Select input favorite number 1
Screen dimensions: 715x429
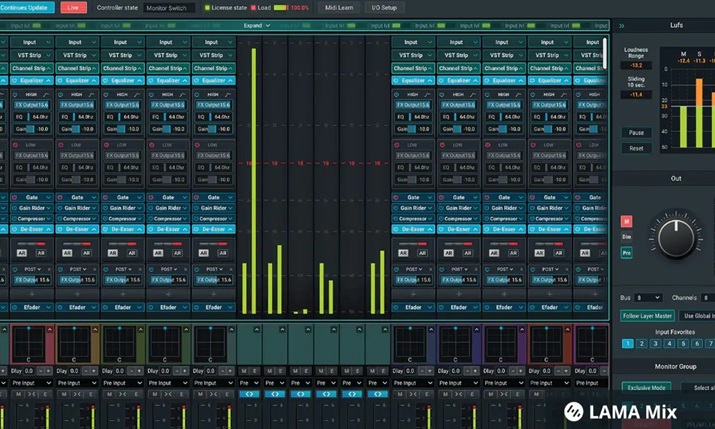click(628, 343)
